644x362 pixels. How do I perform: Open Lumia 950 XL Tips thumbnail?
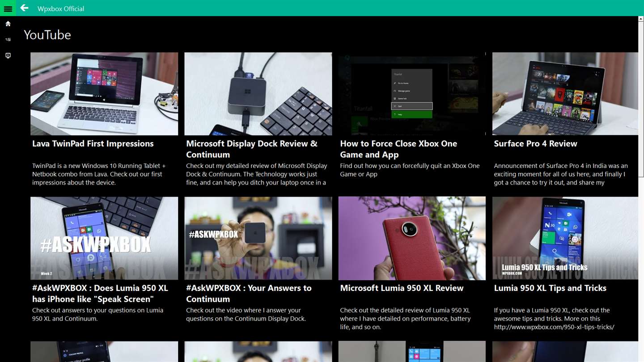click(x=565, y=238)
